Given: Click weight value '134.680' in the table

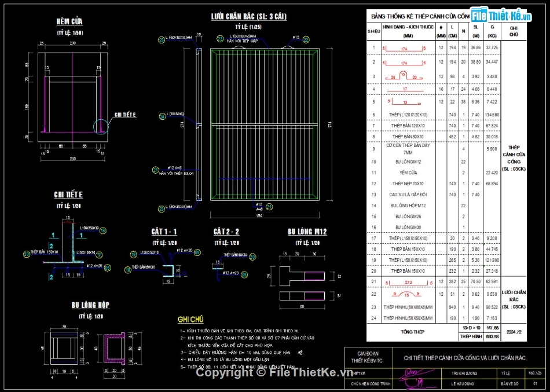Looking at the screenshot, I should [493, 115].
